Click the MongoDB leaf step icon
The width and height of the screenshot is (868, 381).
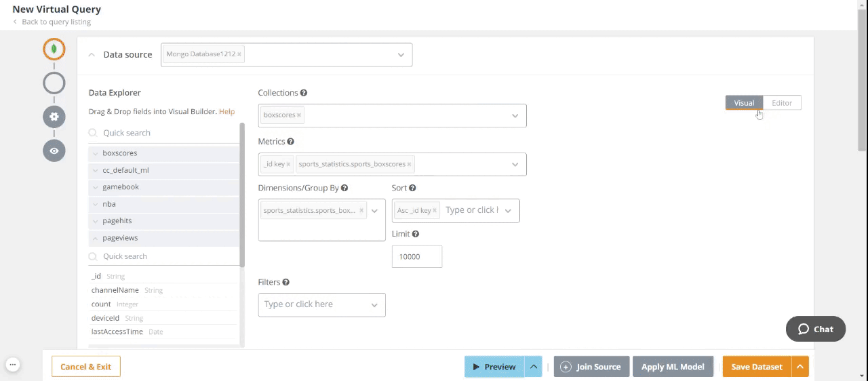point(54,49)
